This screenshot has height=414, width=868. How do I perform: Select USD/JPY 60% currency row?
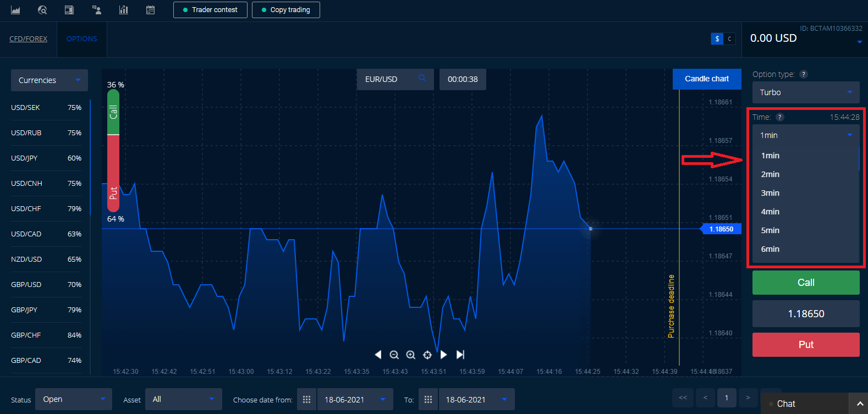46,158
